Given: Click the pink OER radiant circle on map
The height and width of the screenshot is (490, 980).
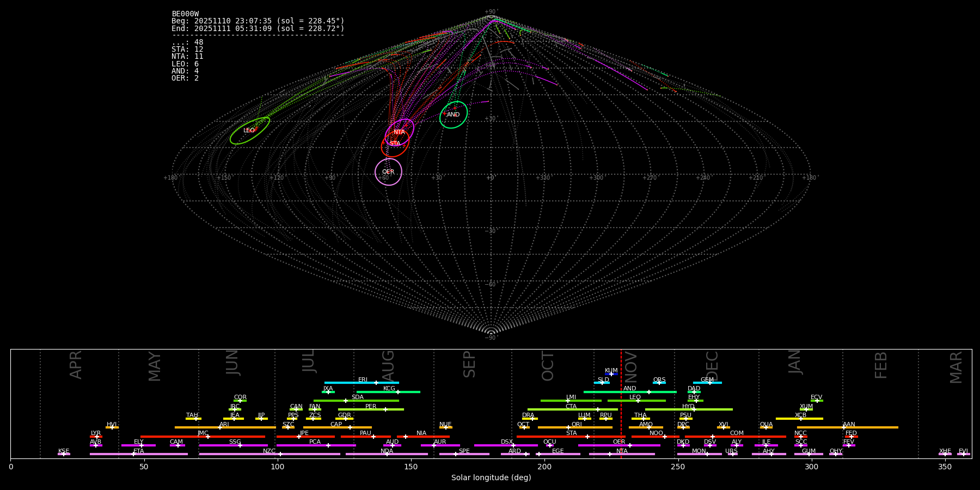Looking at the screenshot, I should 388,172.
